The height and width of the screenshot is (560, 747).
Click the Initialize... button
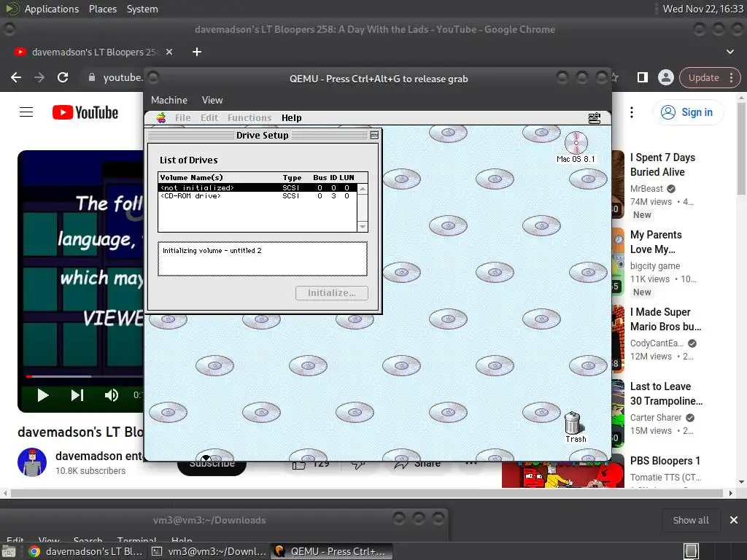332,293
